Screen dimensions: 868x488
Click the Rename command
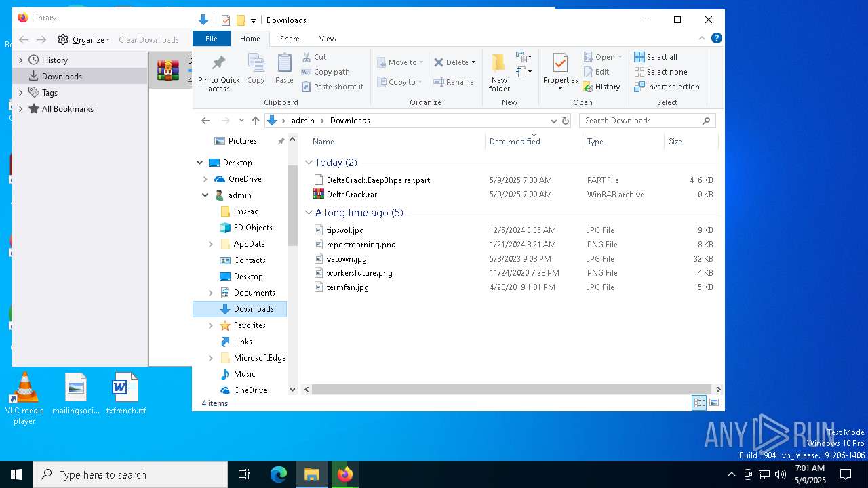(x=454, y=82)
